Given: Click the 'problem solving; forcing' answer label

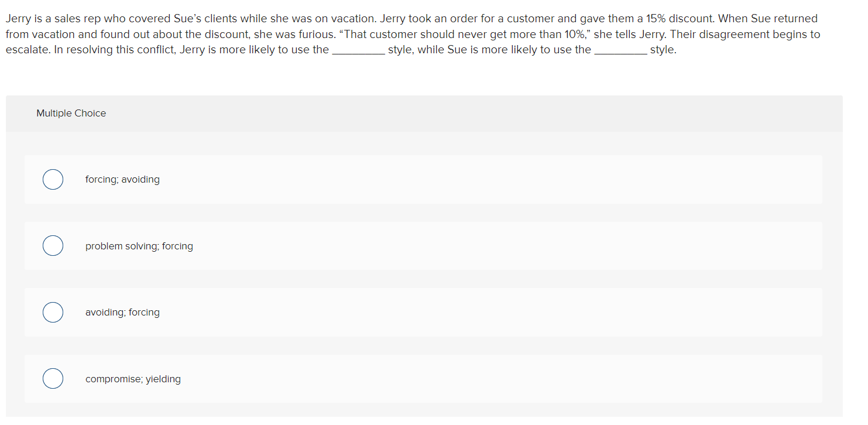Looking at the screenshot, I should tap(139, 246).
